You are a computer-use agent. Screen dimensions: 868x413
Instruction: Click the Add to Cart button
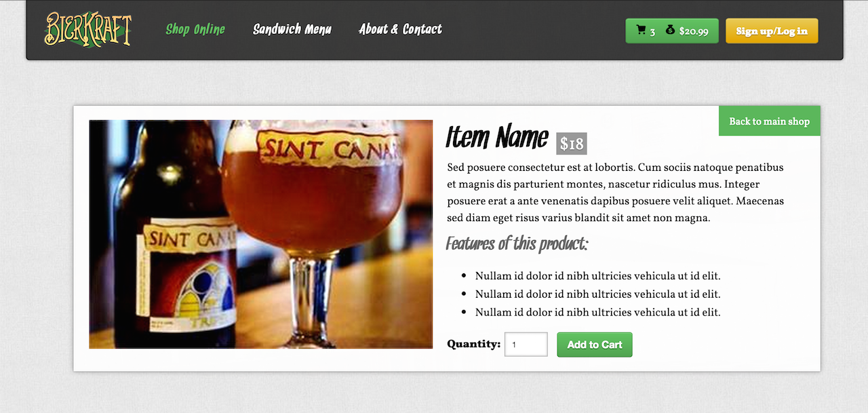pos(595,345)
